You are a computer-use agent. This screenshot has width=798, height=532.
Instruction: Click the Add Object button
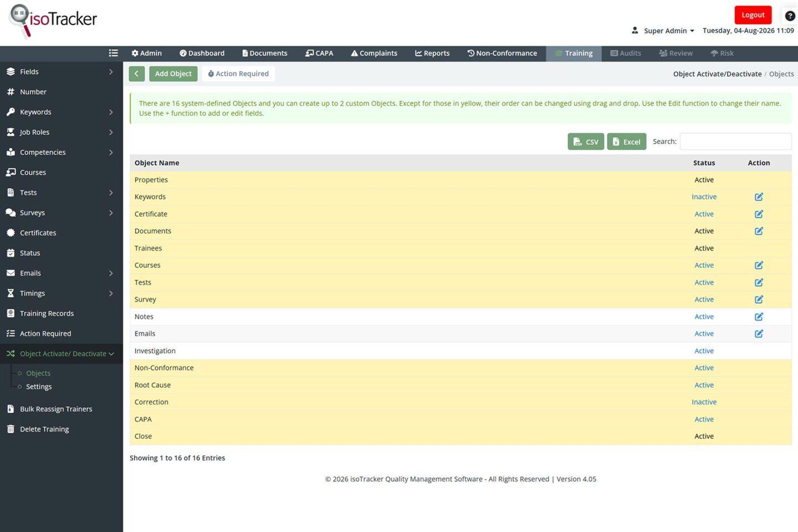(x=173, y=74)
